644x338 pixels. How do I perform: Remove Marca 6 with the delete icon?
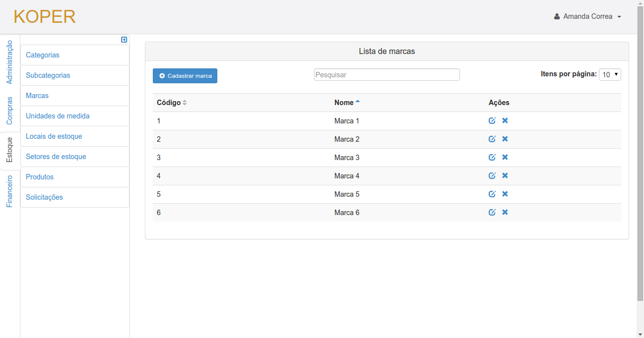(505, 213)
